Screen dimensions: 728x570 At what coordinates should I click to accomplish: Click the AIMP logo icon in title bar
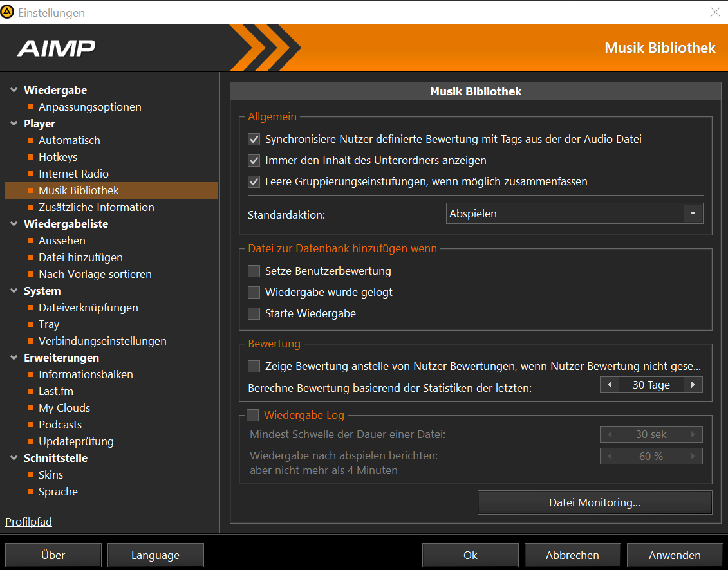pyautogui.click(x=7, y=12)
